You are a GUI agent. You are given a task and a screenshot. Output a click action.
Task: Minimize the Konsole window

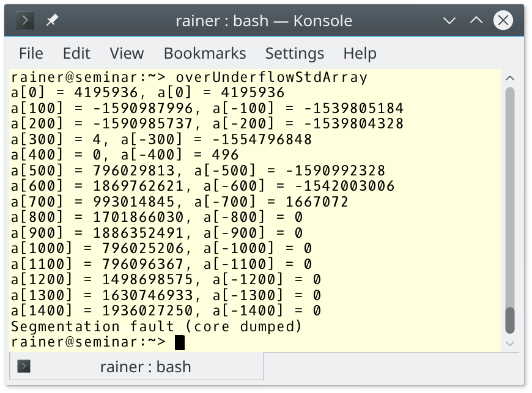449,21
